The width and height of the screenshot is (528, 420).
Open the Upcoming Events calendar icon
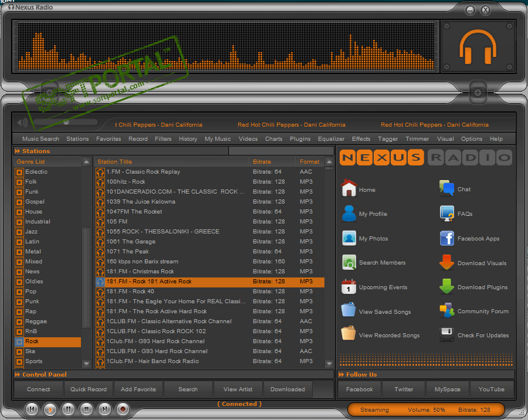pos(348,287)
